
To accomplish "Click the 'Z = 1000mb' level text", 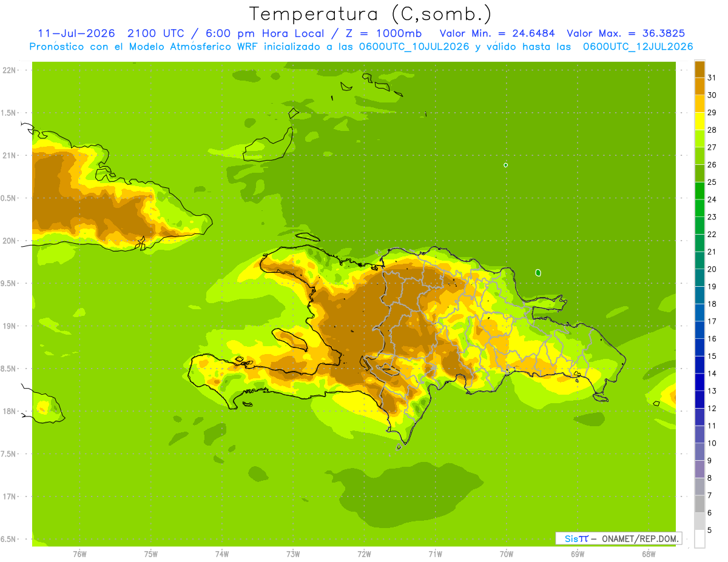I will tap(383, 33).
